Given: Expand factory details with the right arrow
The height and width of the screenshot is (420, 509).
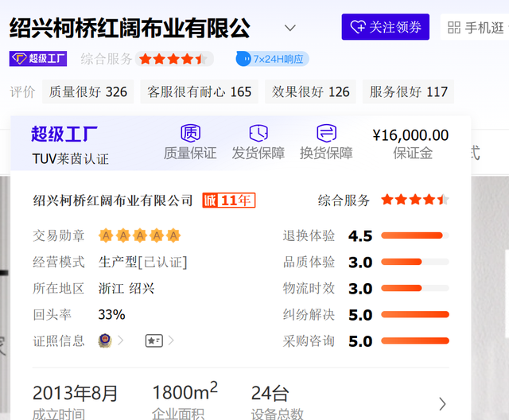Looking at the screenshot, I should click(442, 404).
